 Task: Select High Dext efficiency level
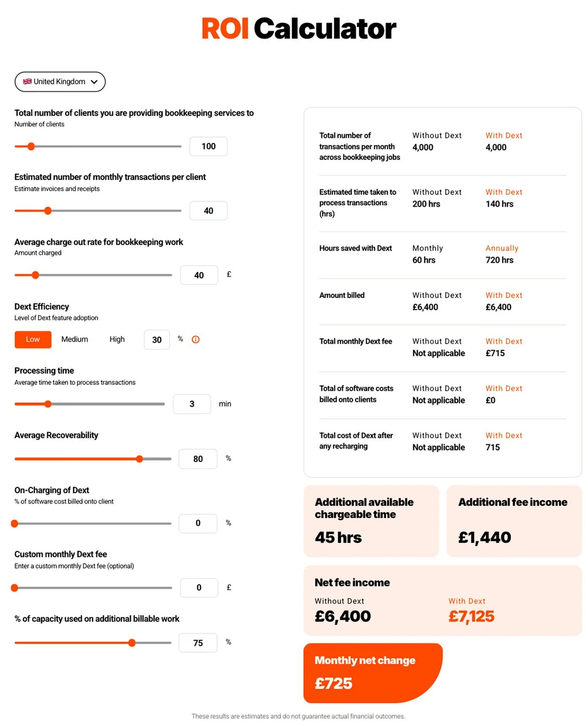tap(117, 339)
